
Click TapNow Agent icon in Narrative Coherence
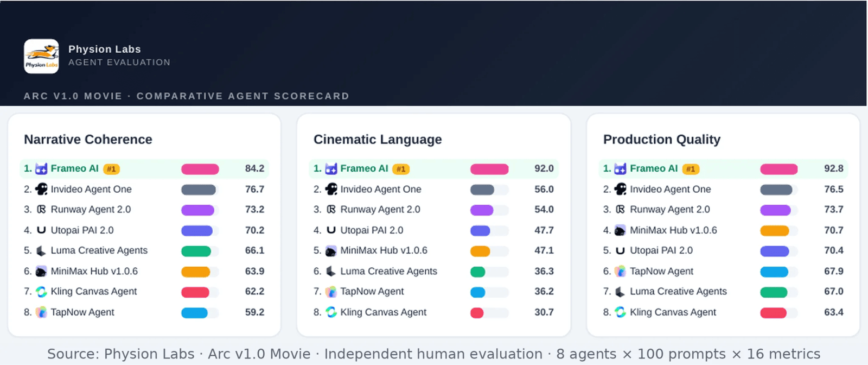click(41, 312)
